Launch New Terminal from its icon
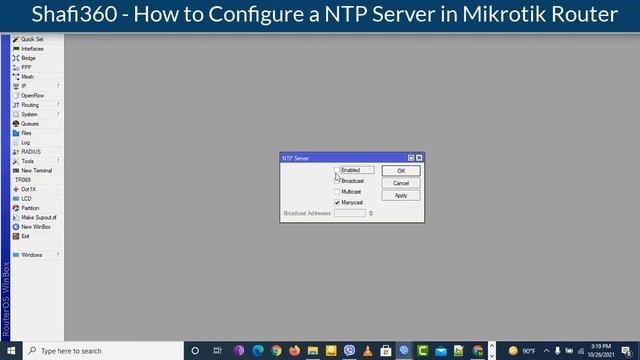 pos(16,171)
